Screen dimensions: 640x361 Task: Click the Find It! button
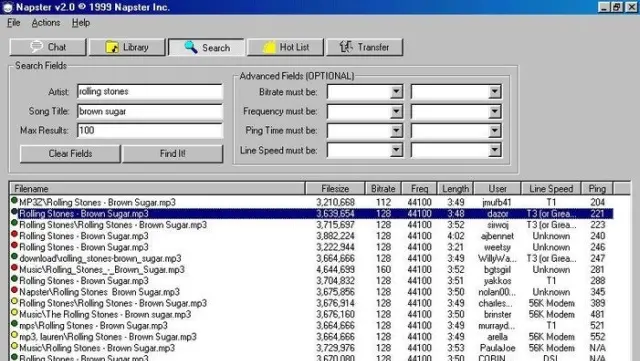[173, 154]
